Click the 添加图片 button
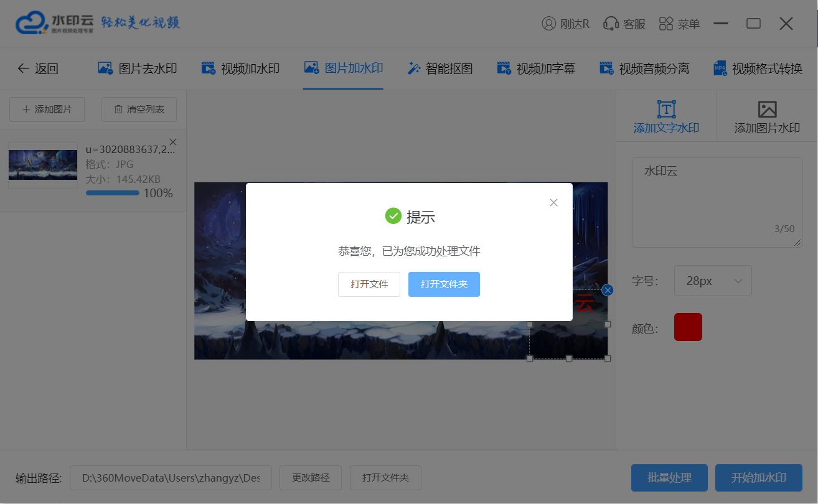818x504 pixels. [47, 110]
